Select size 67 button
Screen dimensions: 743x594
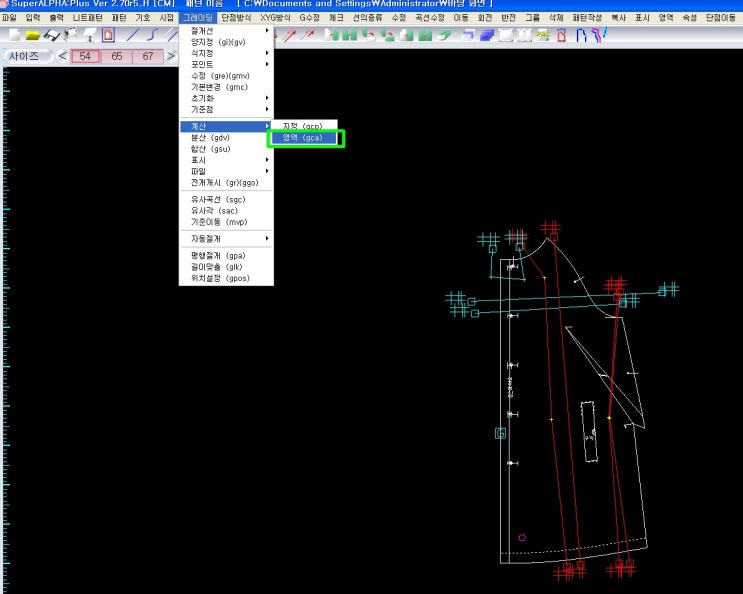click(x=148, y=56)
